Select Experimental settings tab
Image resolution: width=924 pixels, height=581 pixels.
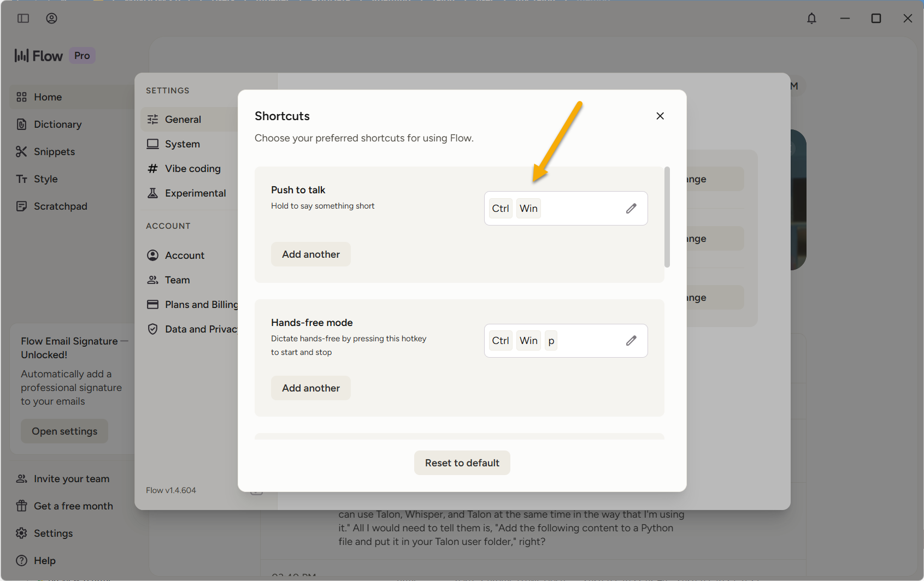tap(189, 193)
